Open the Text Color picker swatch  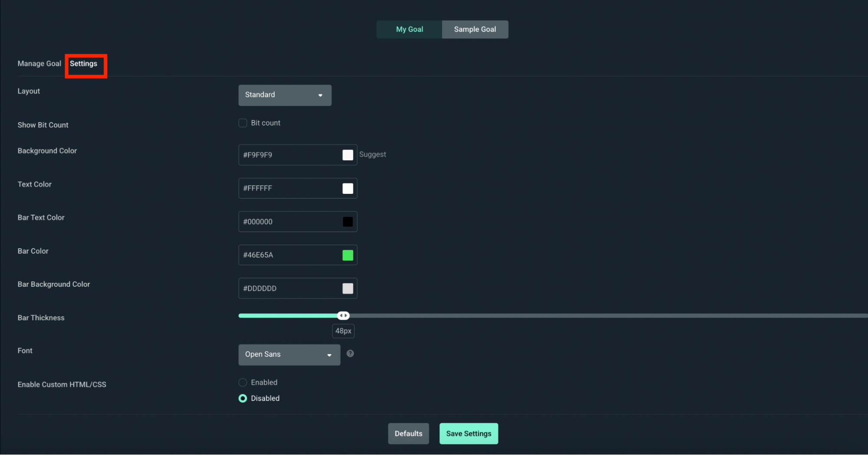347,188
